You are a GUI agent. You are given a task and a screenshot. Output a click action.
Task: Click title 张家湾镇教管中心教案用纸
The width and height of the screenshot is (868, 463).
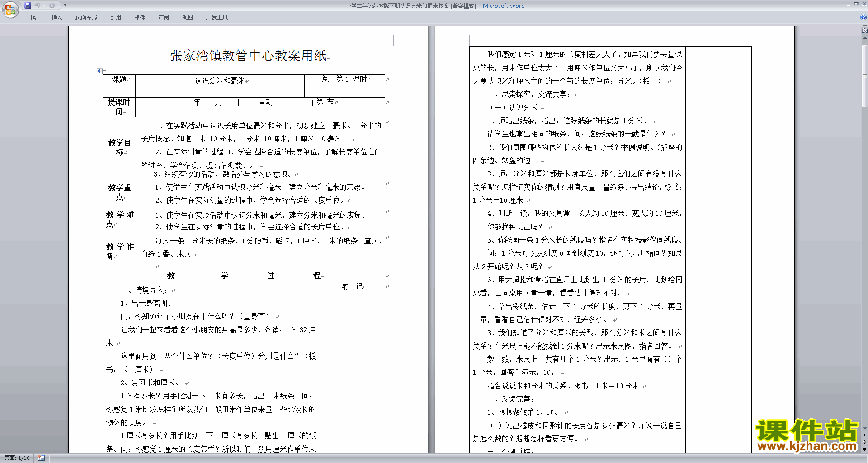coord(248,56)
